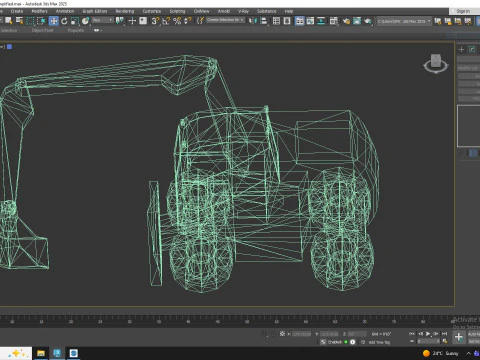
Task: Switch to Object Paint ribbon tab
Action: click(42, 30)
